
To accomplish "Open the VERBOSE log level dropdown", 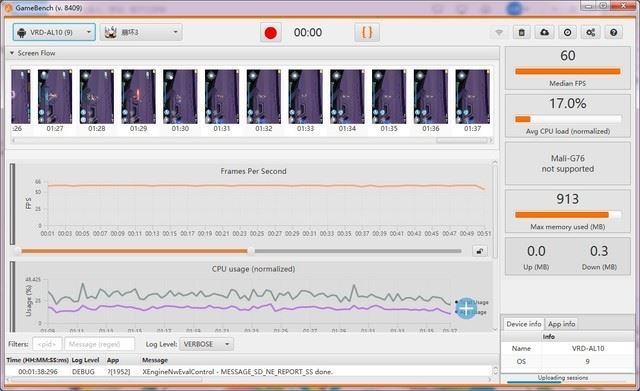I will (x=206, y=344).
